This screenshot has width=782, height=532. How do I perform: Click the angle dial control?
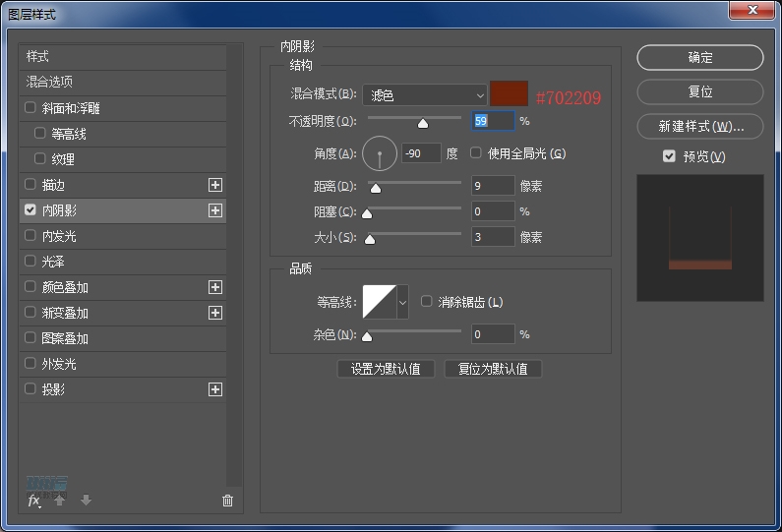[380, 153]
